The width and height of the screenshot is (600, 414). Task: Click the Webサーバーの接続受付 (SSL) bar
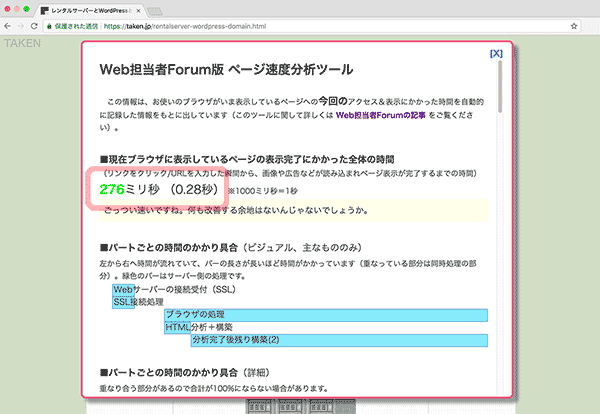[123, 290]
